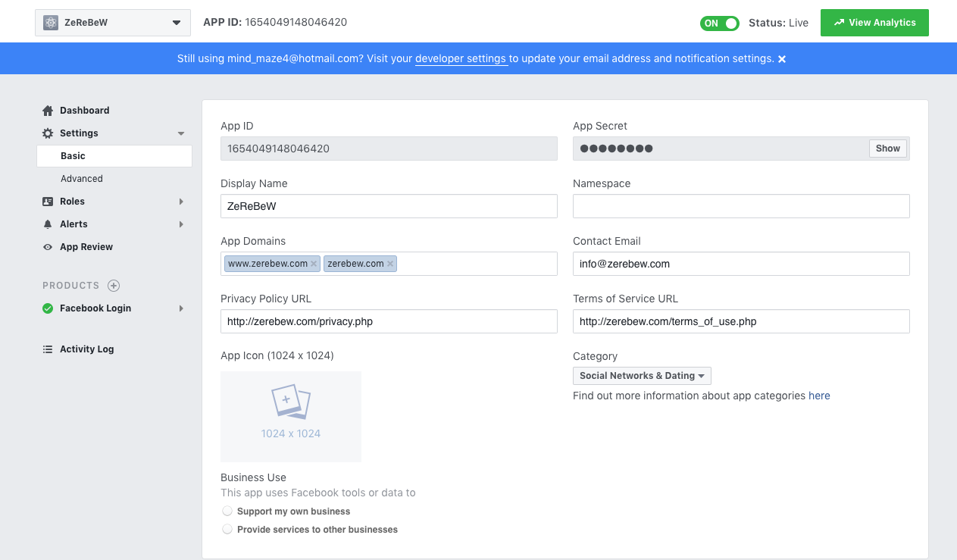This screenshot has width=957, height=560.
Task: Open the Social Networks & Dating category dropdown
Action: [642, 376]
